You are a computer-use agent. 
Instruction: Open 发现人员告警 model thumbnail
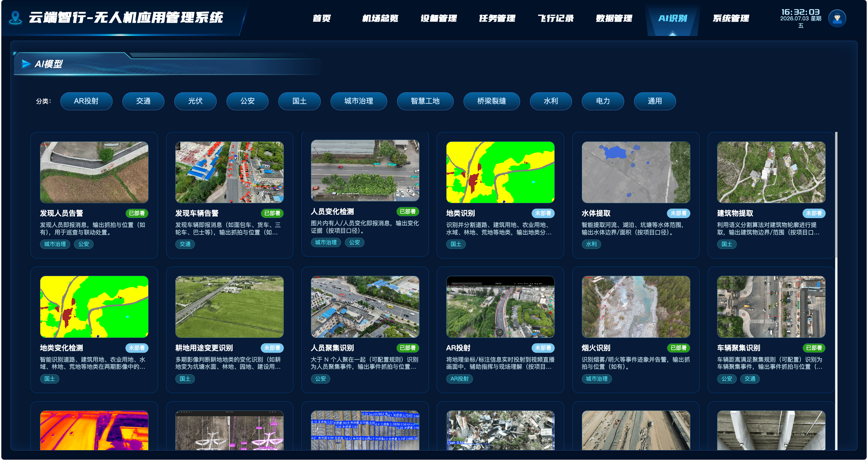[x=94, y=172]
